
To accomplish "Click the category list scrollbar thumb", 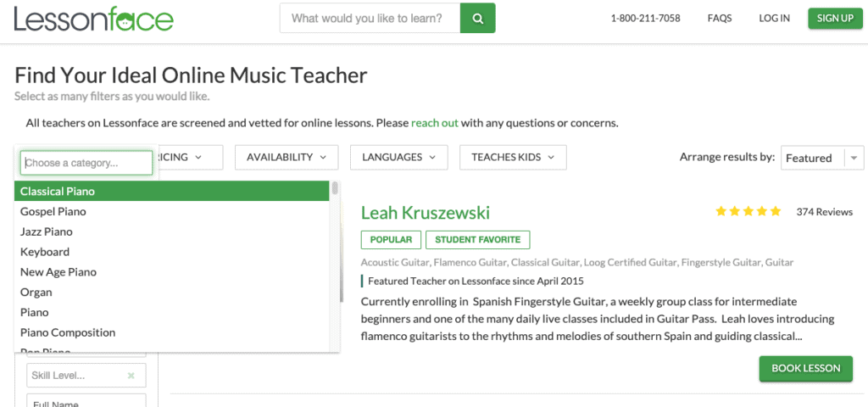I will 334,189.
